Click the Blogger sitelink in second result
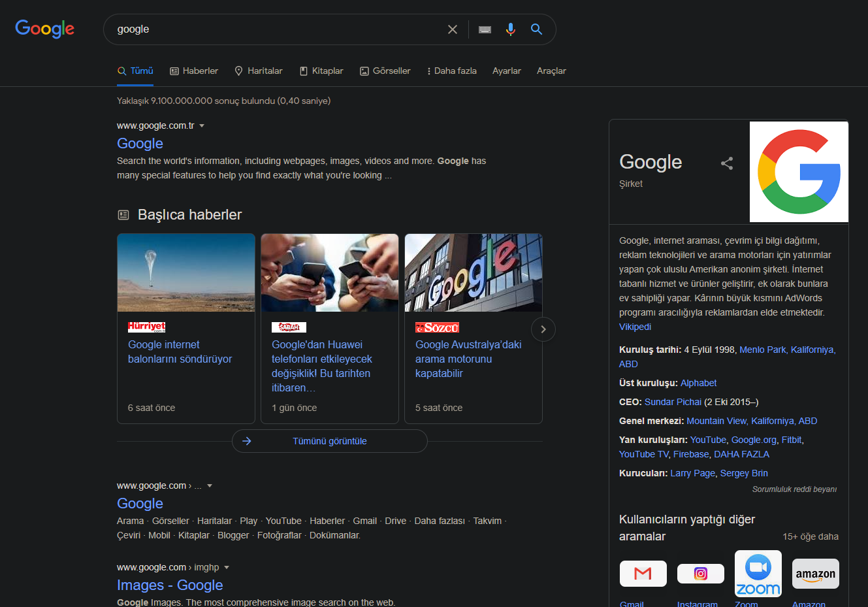 pos(233,535)
